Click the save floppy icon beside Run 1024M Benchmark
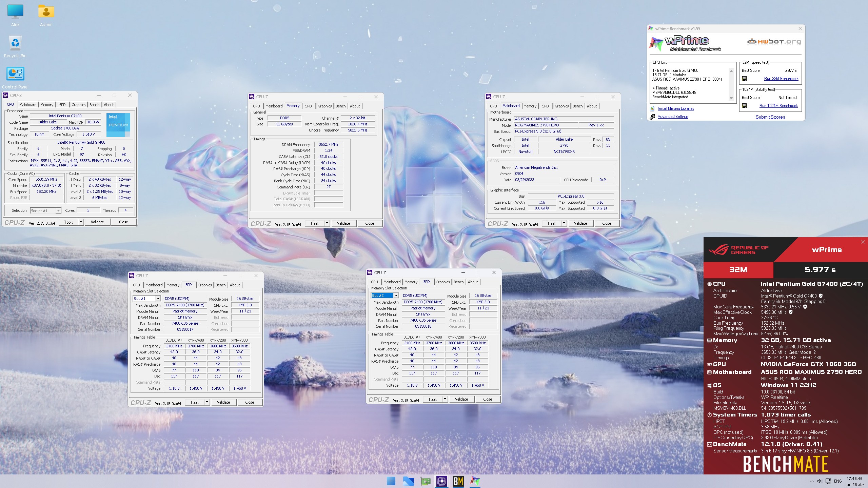 point(744,106)
